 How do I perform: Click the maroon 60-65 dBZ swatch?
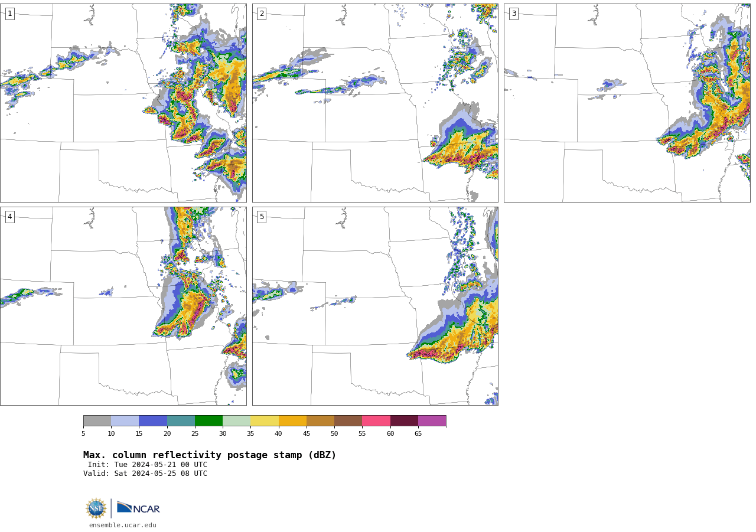[x=404, y=421]
